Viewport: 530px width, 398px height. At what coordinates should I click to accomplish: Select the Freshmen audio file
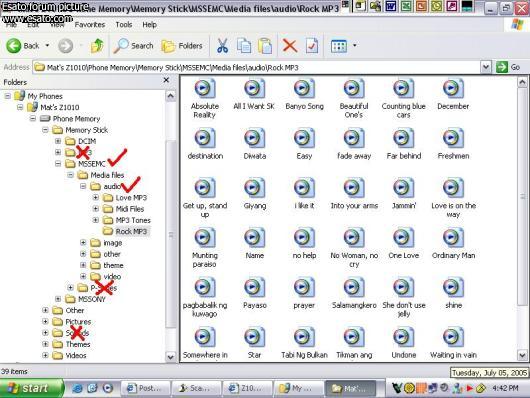(453, 144)
